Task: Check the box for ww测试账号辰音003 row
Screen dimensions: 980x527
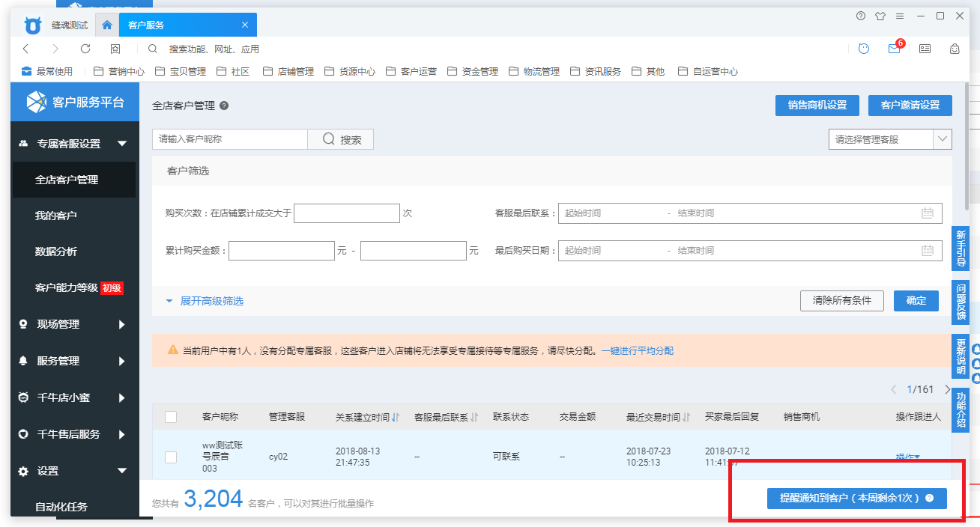Action: (x=171, y=457)
